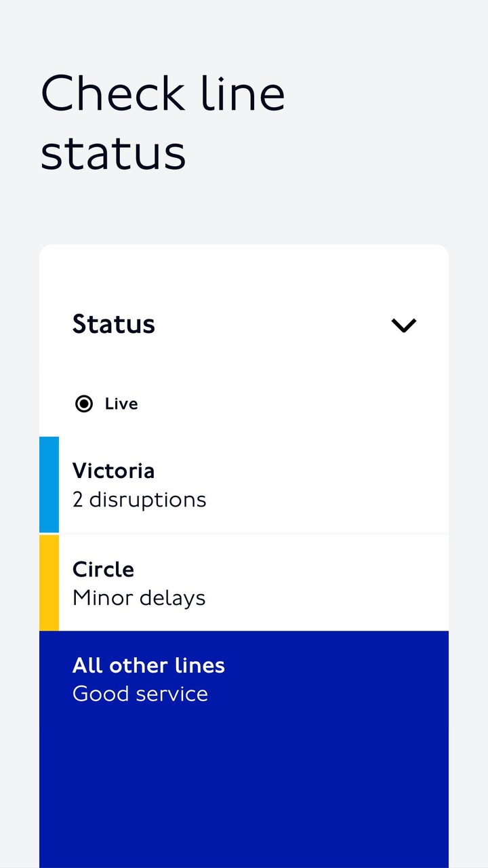Tap the Victoria line blue color bar
The width and height of the screenshot is (488, 868).
[x=49, y=484]
